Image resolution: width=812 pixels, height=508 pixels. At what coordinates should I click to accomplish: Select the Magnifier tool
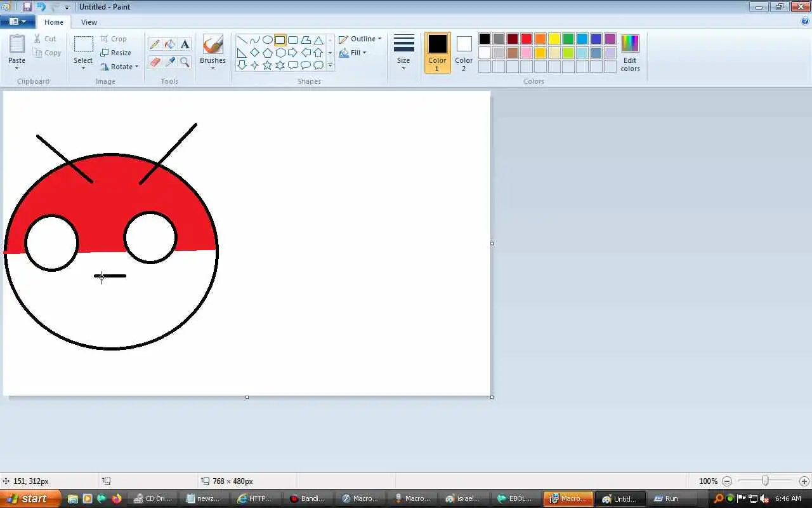point(185,62)
